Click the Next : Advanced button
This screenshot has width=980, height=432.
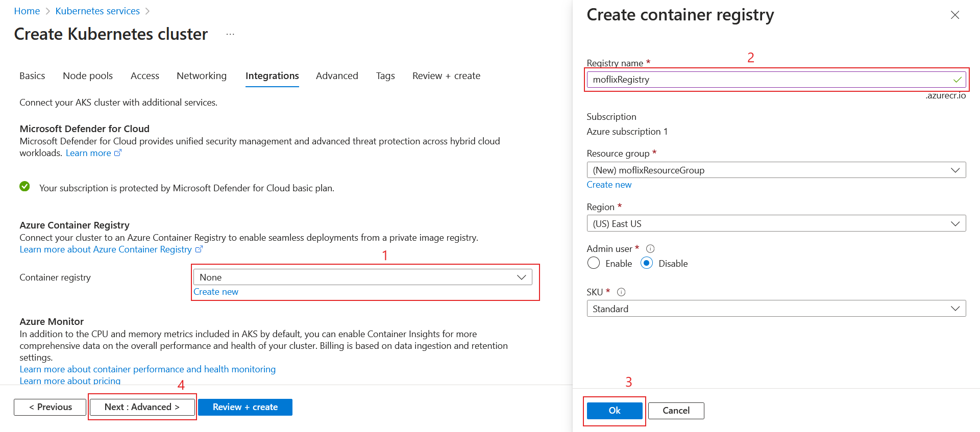point(142,407)
